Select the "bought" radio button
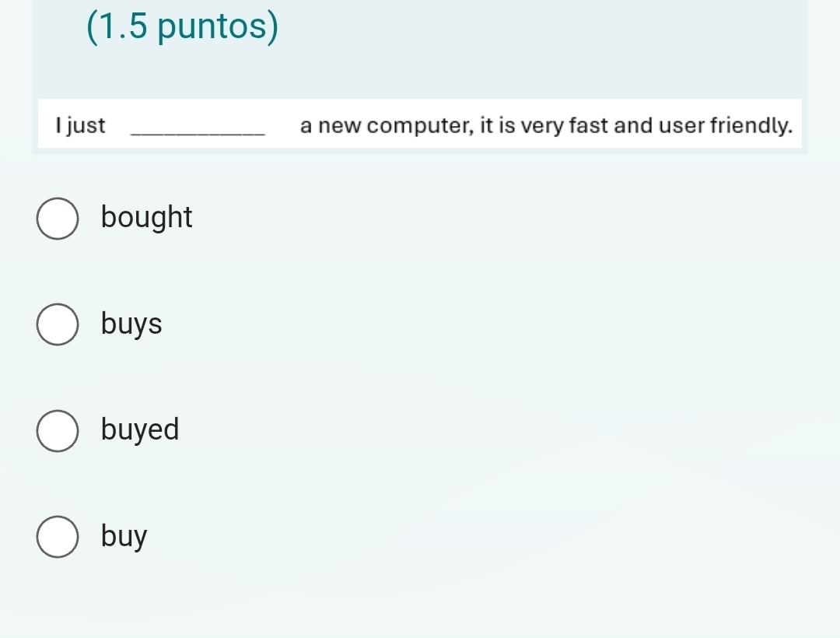Image resolution: width=840 pixels, height=638 pixels. tap(57, 219)
